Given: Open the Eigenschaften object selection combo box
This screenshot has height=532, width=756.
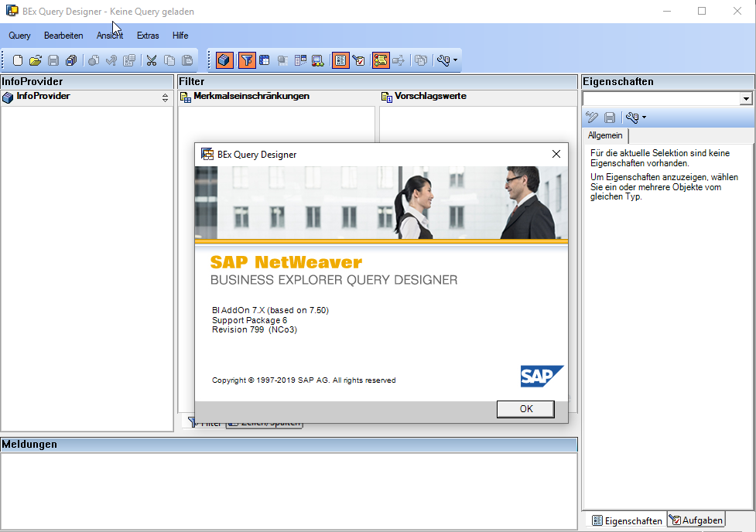Looking at the screenshot, I should (x=745, y=99).
